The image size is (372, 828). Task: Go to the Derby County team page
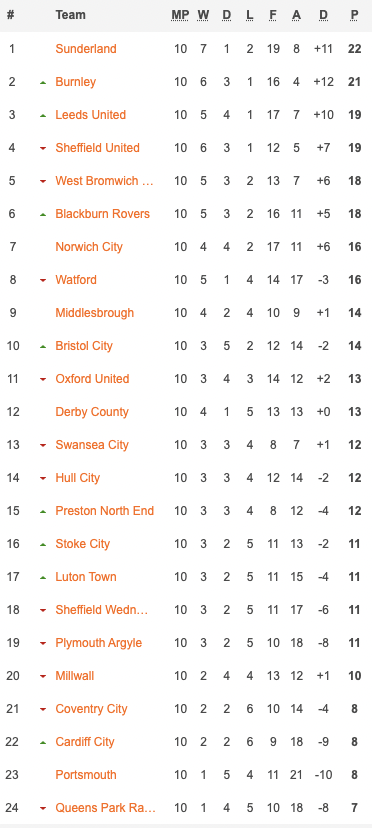(x=92, y=412)
